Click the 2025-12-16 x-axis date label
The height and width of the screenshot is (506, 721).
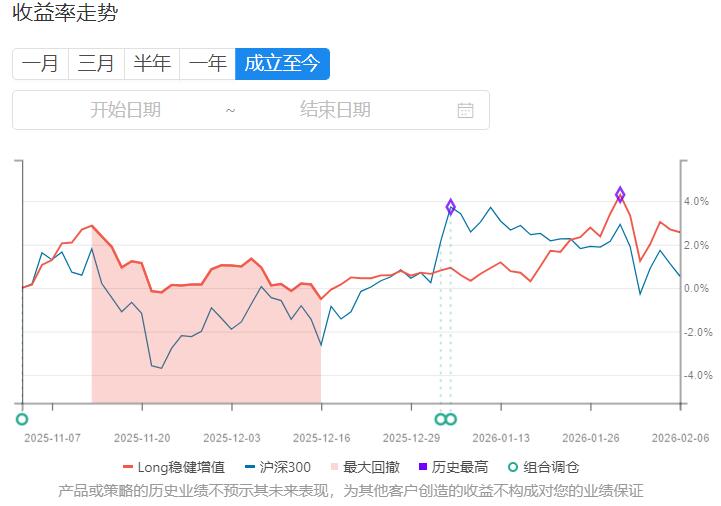tap(321, 437)
